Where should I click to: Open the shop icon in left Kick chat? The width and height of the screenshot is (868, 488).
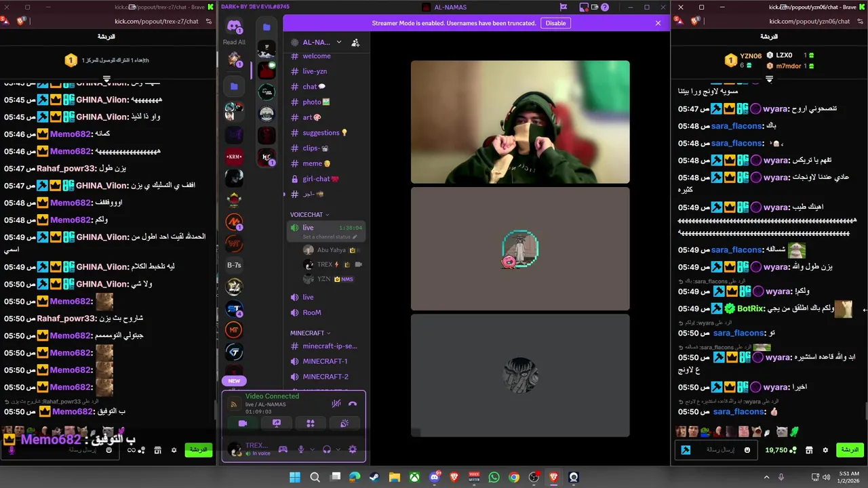pos(157,450)
